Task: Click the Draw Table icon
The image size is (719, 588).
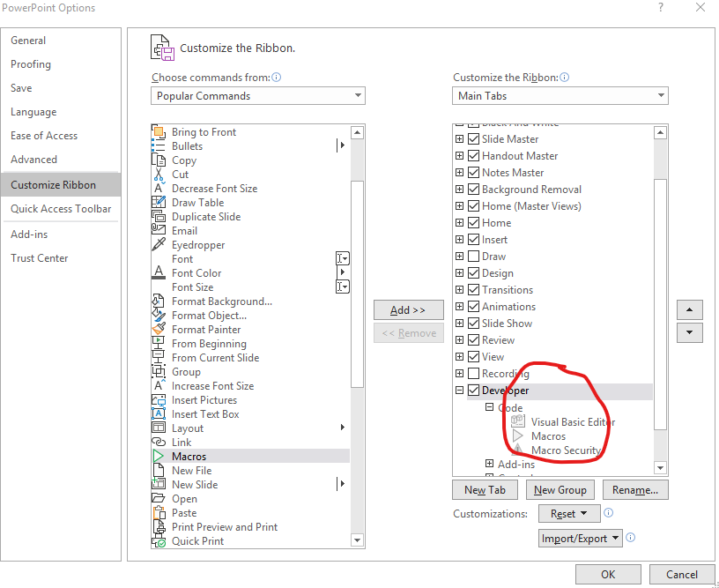Action: pos(159,202)
